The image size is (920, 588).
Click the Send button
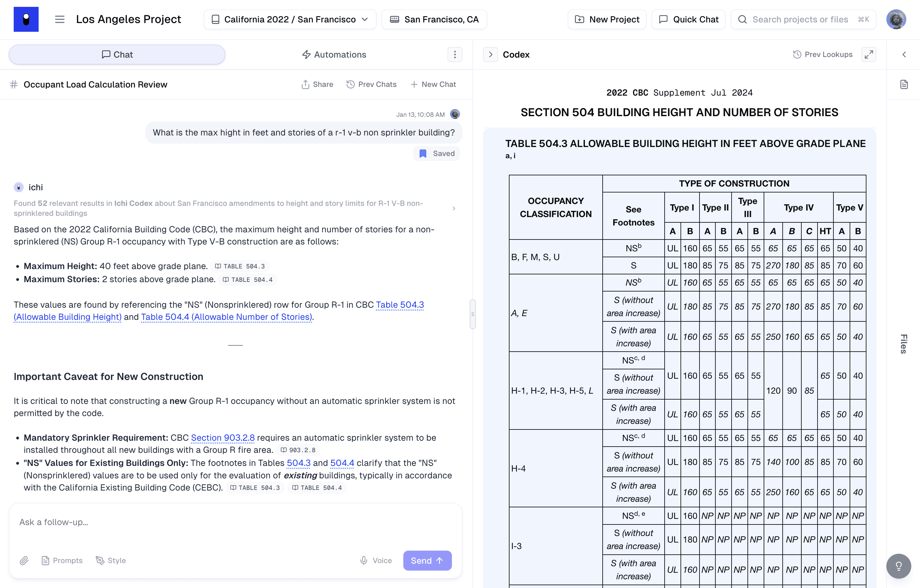pos(427,560)
